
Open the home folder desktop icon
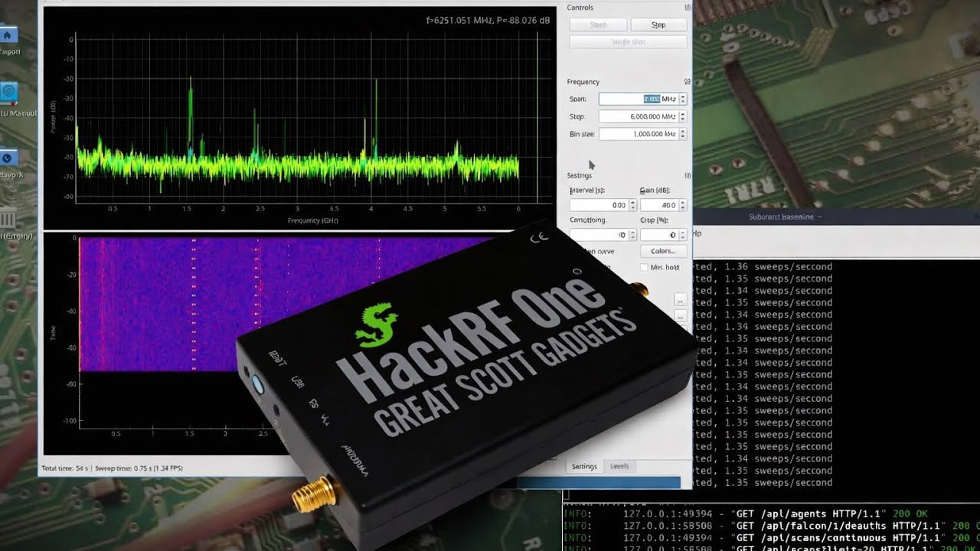tap(8, 36)
